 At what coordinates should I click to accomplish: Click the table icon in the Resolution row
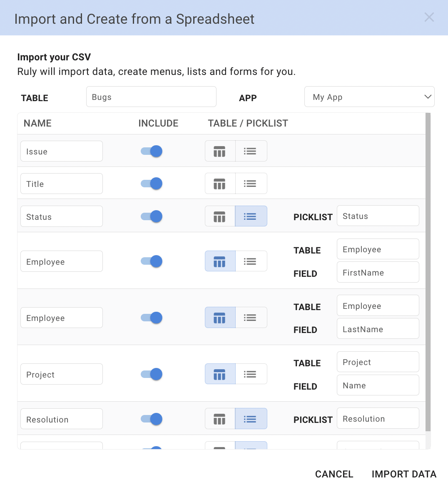(x=220, y=419)
